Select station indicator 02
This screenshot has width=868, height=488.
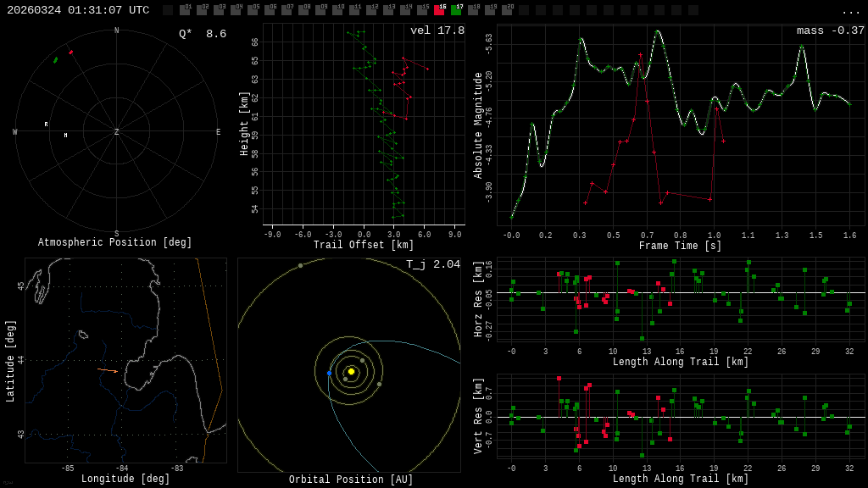202,9
